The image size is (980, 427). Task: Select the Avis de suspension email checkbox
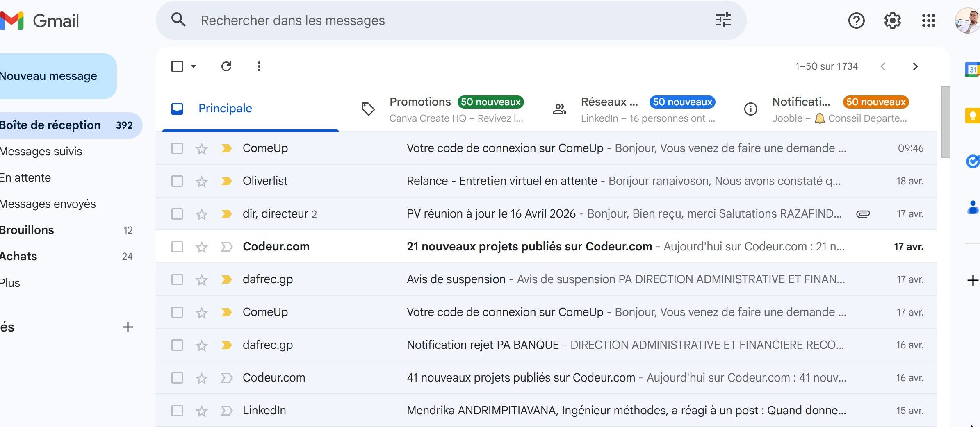177,279
